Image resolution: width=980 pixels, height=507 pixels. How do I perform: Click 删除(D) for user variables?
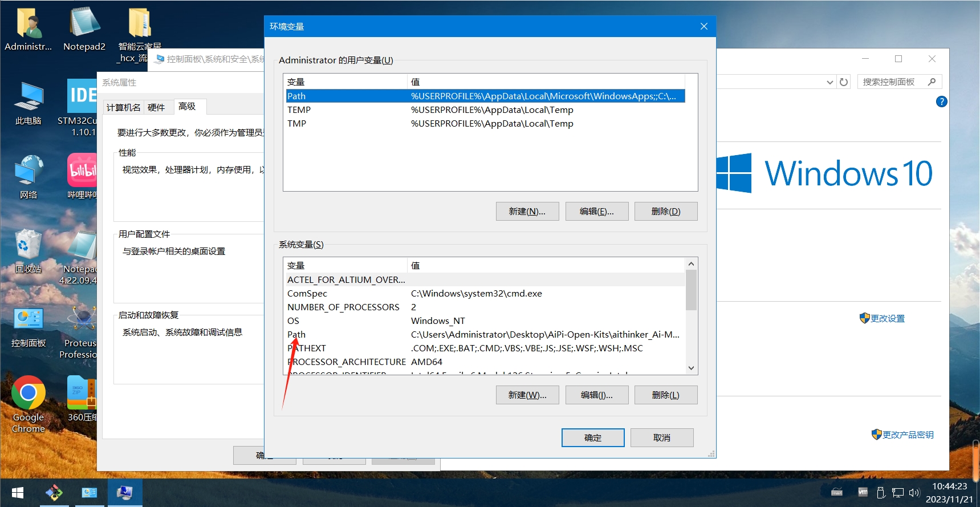(x=666, y=211)
